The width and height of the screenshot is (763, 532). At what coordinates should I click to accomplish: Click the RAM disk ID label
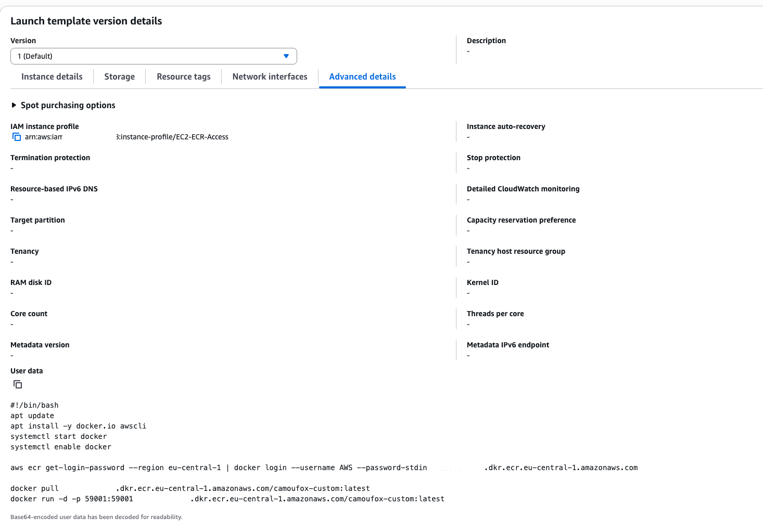(x=31, y=282)
